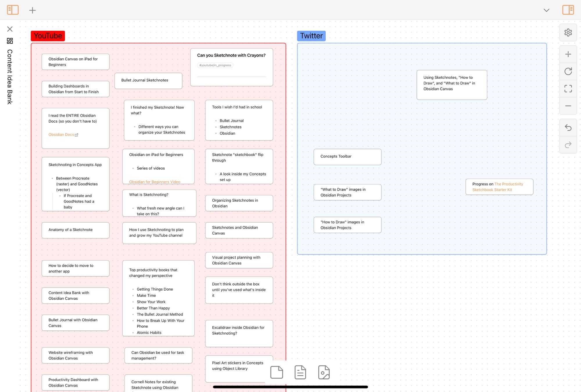This screenshot has width=581, height=392.
Task: Select Productivity Dashboard with Obsidian Canvas card
Action: (76, 382)
